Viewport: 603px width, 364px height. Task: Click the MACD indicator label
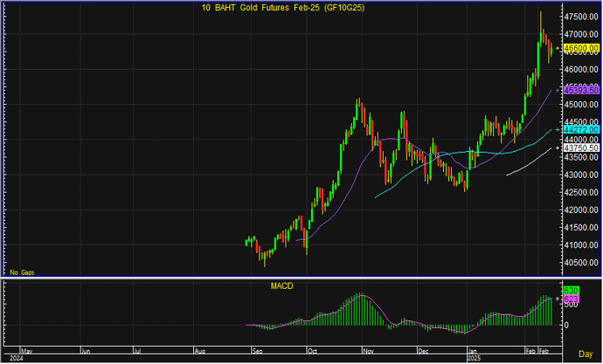coord(281,285)
